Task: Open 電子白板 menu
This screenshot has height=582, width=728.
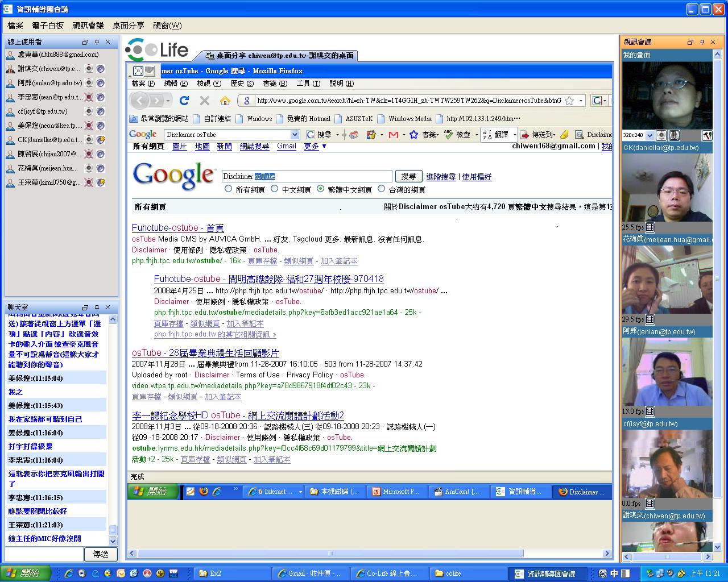Action: pyautogui.click(x=48, y=26)
